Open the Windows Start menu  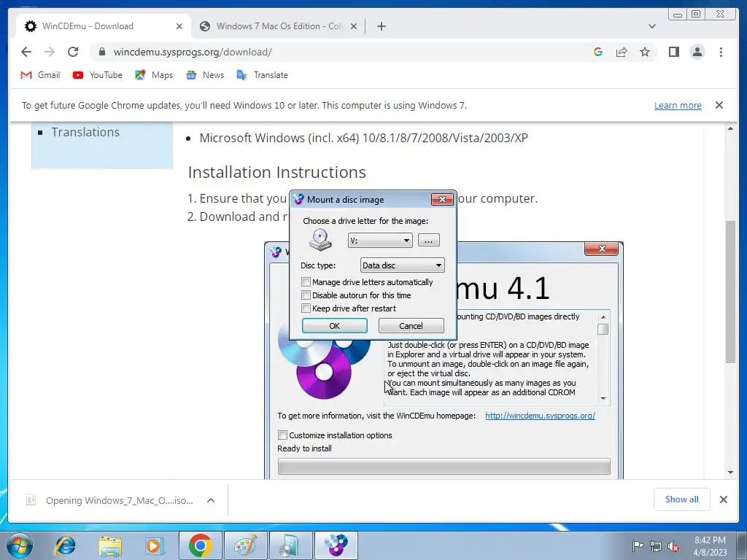tap(19, 545)
